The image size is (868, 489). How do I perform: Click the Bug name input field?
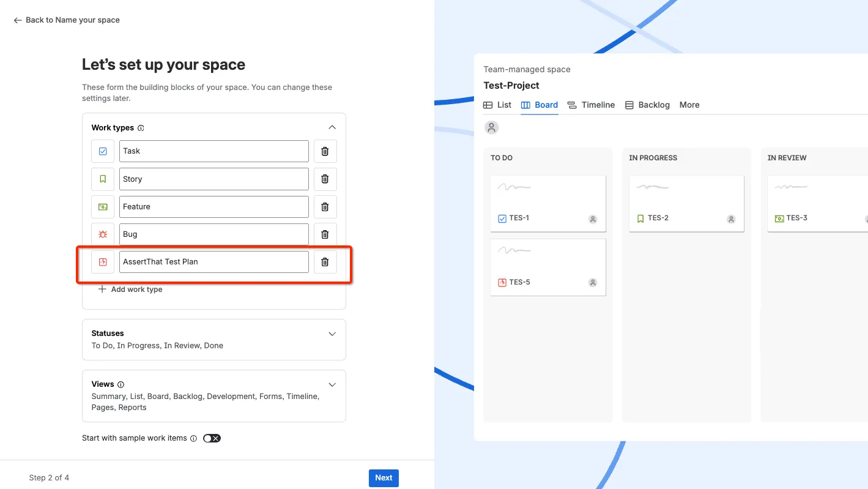[214, 234]
